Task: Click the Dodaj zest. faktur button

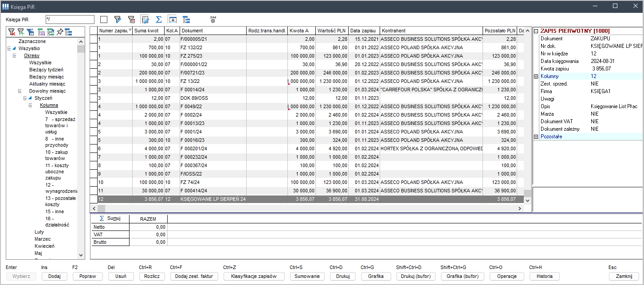Action: click(x=194, y=276)
